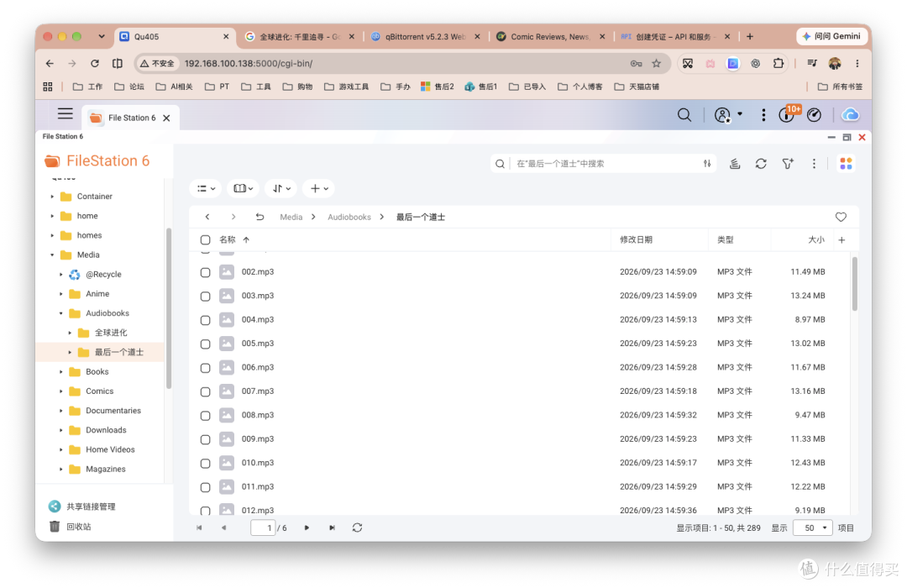
Task: Open the recycle bin at sidebar bottom
Action: coord(70,527)
